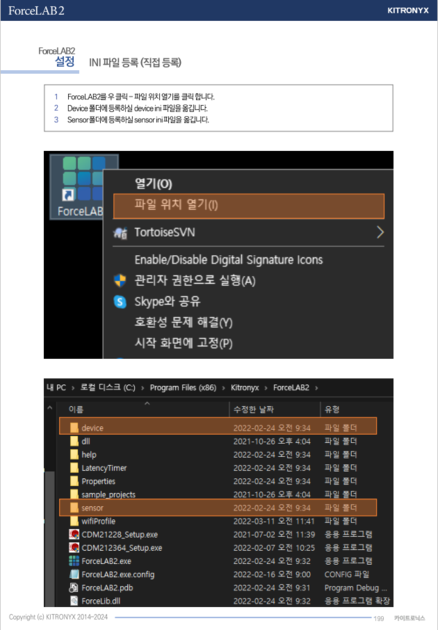Sort by 유형 column header

tap(332, 409)
